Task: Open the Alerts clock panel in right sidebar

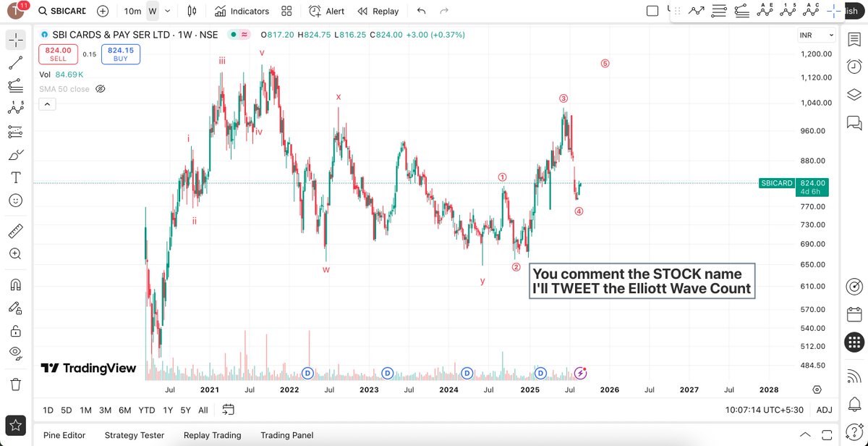Action: [853, 67]
